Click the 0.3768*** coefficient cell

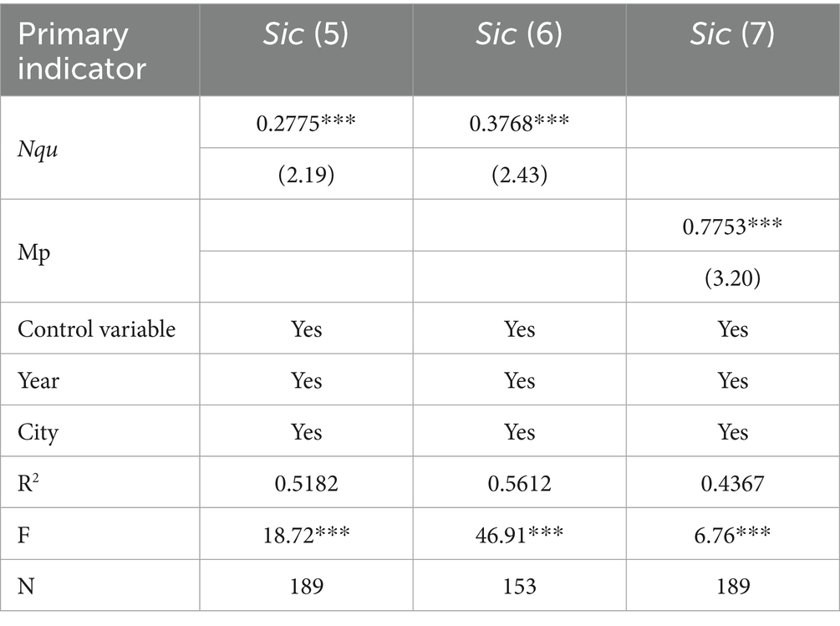tap(519, 122)
